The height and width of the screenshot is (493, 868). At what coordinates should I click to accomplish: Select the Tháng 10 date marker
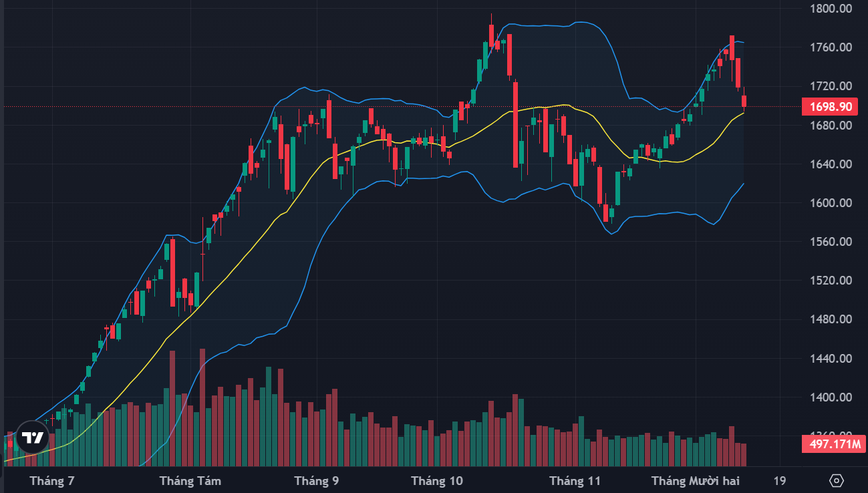tap(437, 481)
